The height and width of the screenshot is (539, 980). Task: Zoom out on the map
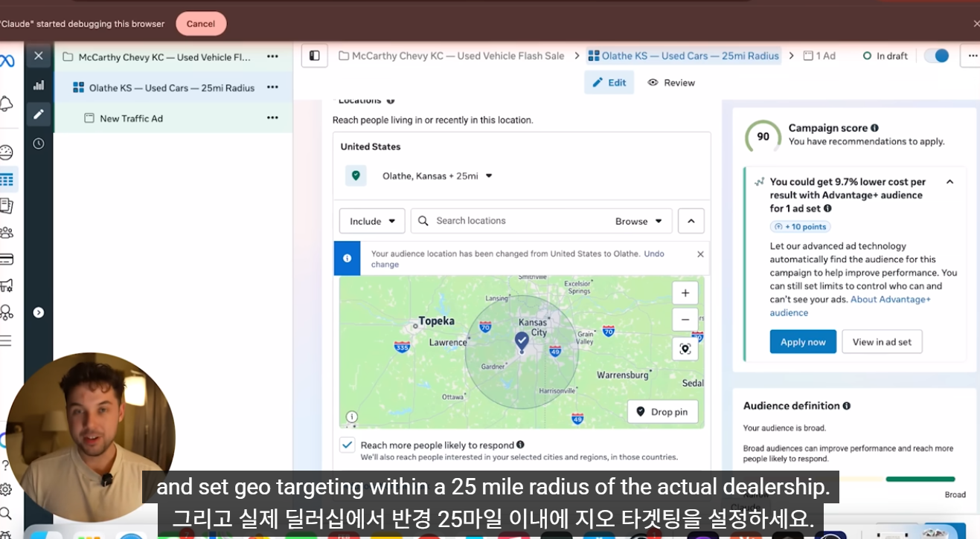click(685, 320)
